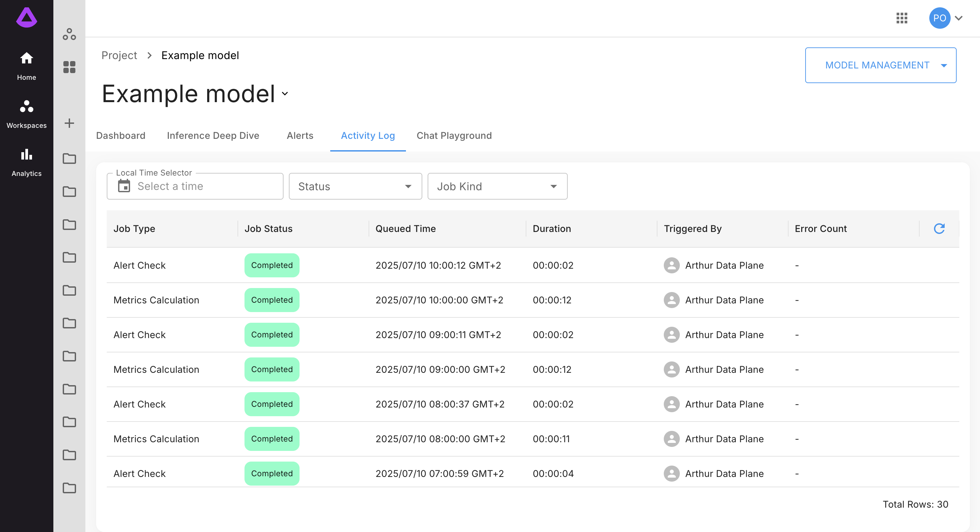980x532 pixels.
Task: Click the Error Count column header
Action: pos(821,228)
